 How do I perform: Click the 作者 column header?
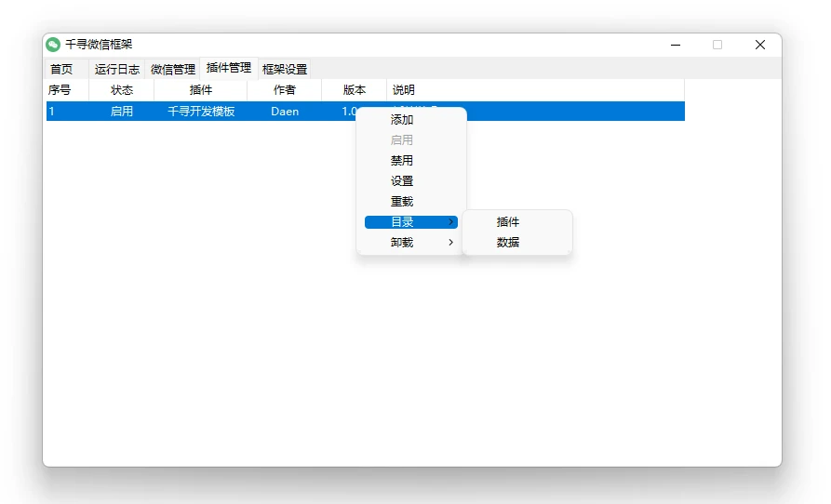284,90
